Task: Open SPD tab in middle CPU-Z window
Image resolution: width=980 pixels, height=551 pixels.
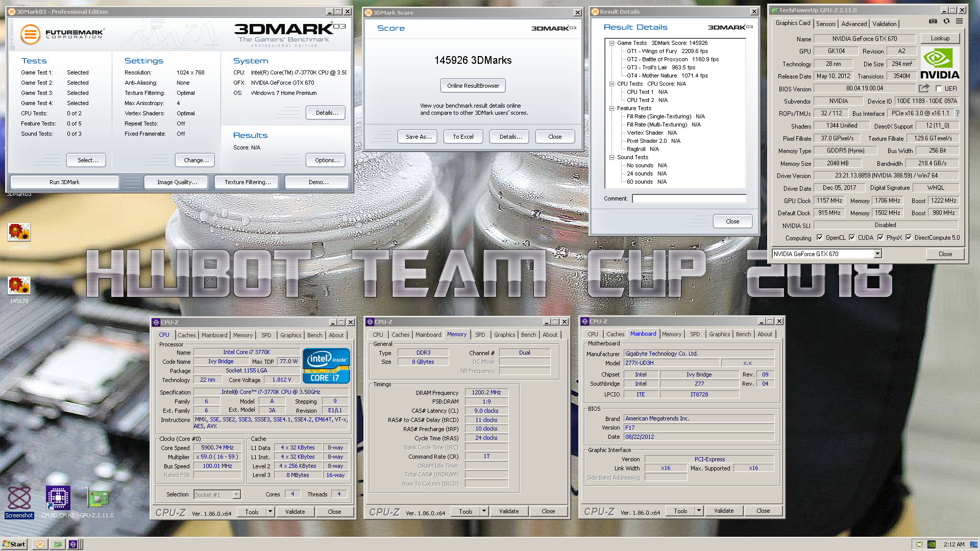Action: (480, 335)
